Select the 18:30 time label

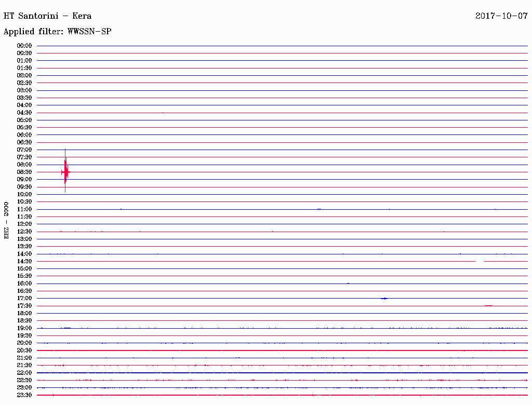tap(24, 321)
